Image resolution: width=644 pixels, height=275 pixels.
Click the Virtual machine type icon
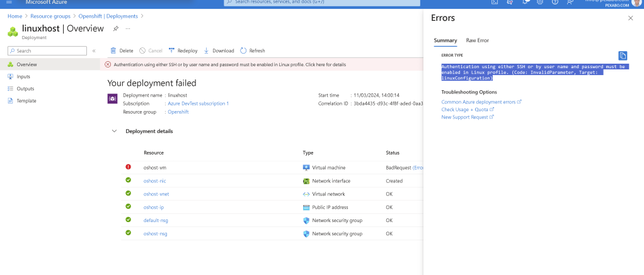coord(306,168)
